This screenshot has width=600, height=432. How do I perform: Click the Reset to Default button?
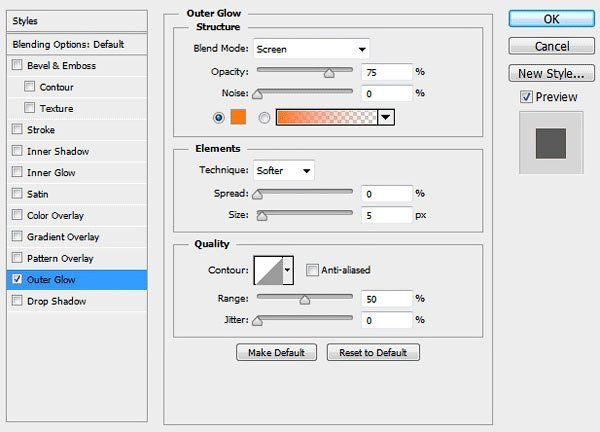pyautogui.click(x=373, y=352)
